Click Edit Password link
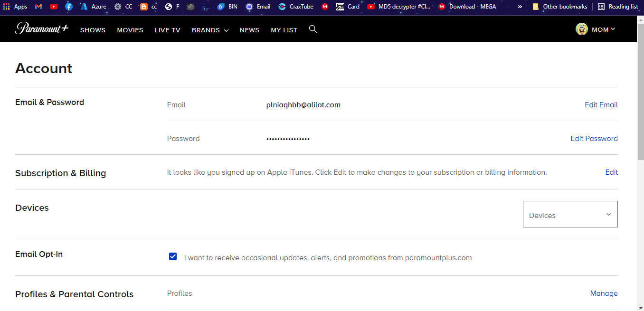The height and width of the screenshot is (311, 644). [x=594, y=139]
